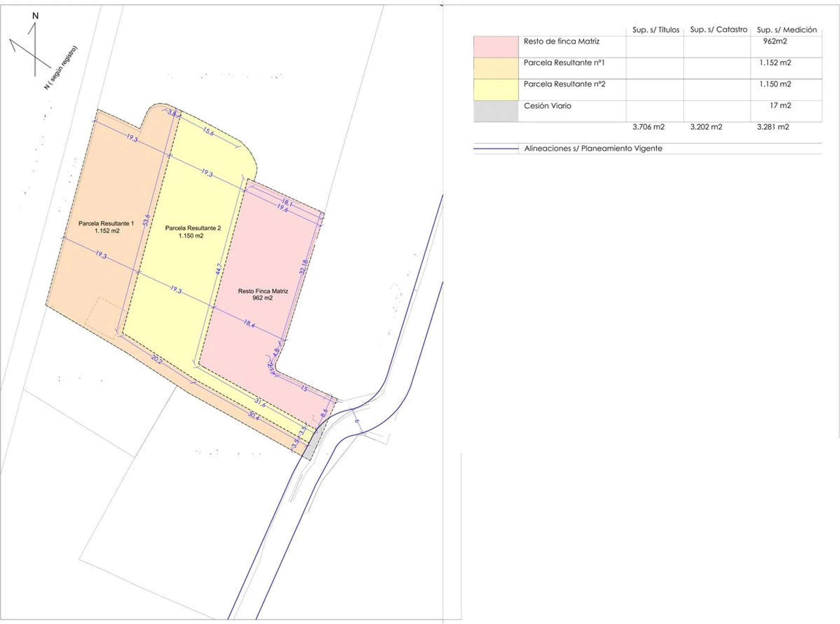
Task: Select the pink Resto de finca Matriz swatch
Action: pyautogui.click(x=496, y=47)
